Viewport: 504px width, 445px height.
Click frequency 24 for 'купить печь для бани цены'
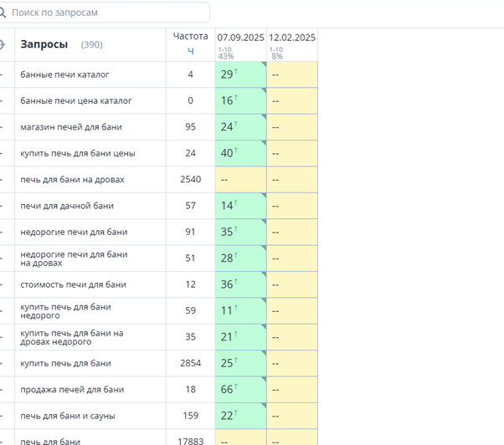pos(190,153)
